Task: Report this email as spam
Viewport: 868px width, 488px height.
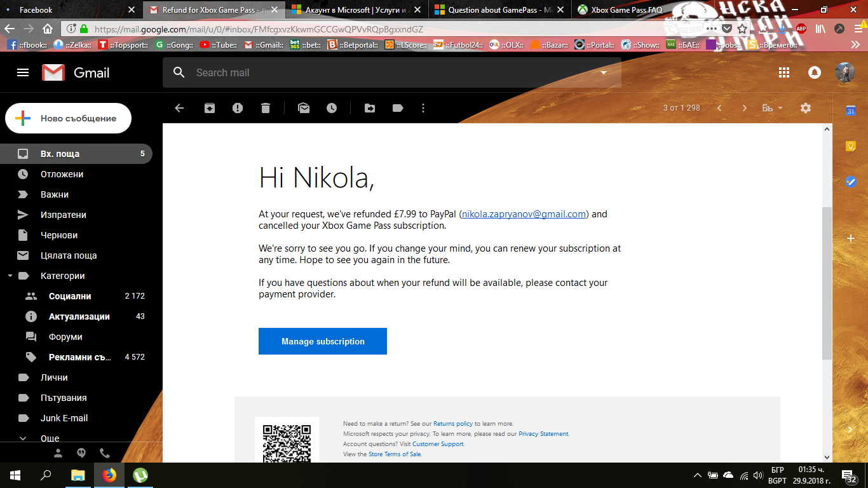Action: pyautogui.click(x=238, y=108)
